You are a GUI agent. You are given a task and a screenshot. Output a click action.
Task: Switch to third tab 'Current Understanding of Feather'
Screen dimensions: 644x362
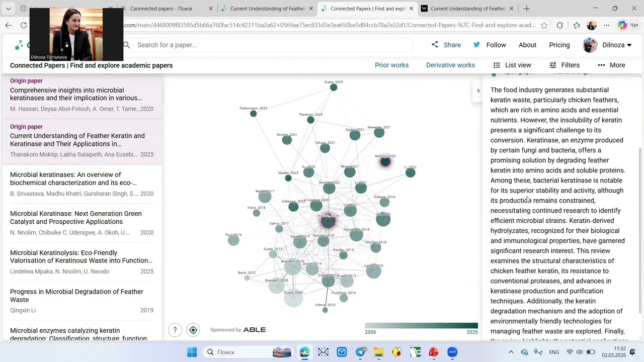(x=268, y=9)
